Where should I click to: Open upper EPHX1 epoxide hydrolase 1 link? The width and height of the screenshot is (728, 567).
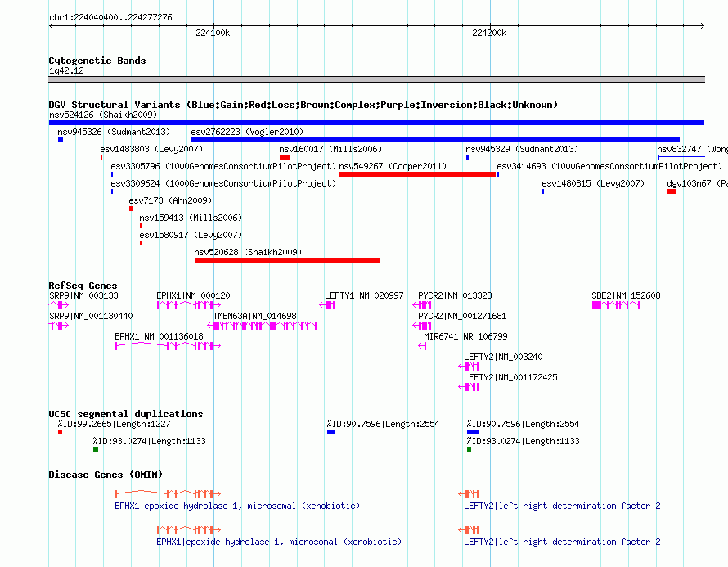point(237,506)
